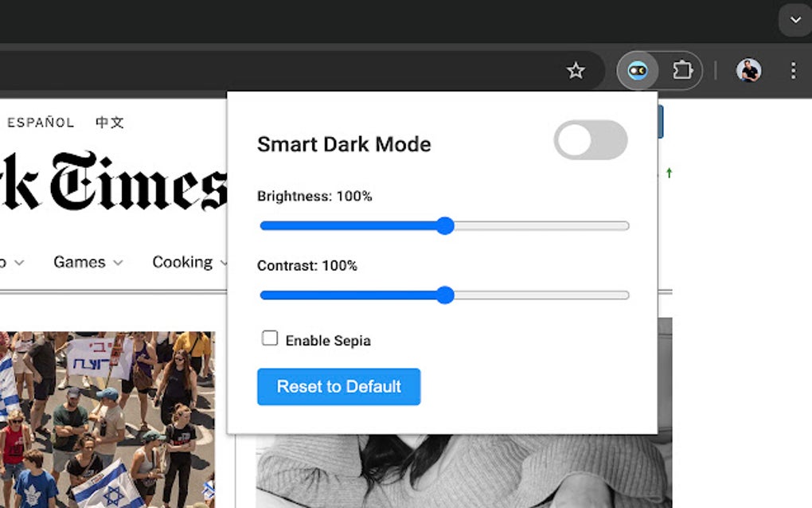Image resolution: width=812 pixels, height=508 pixels.
Task: Open the ESPAÑOL edition link
Action: [41, 122]
